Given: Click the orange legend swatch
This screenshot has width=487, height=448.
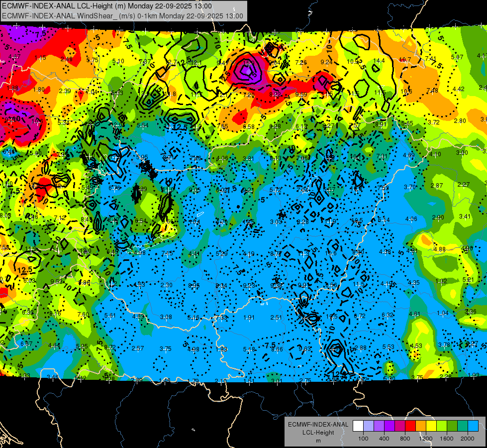Looking at the screenshot, I should tap(421, 426).
